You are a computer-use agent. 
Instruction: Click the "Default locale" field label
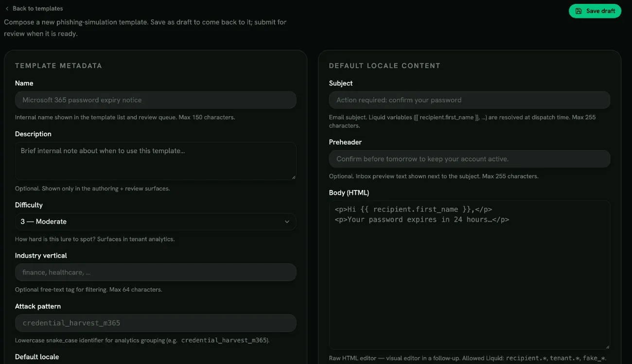37,357
